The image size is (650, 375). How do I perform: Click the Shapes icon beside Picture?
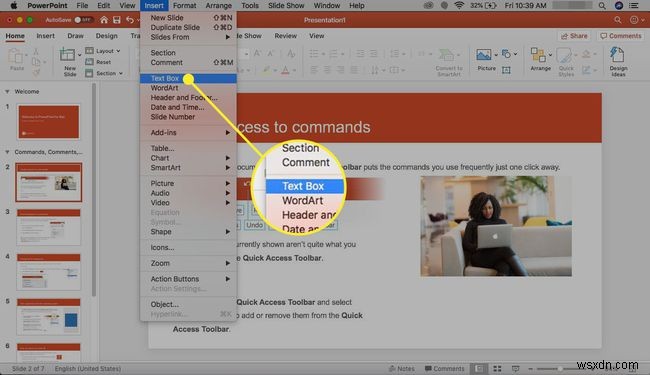click(506, 54)
